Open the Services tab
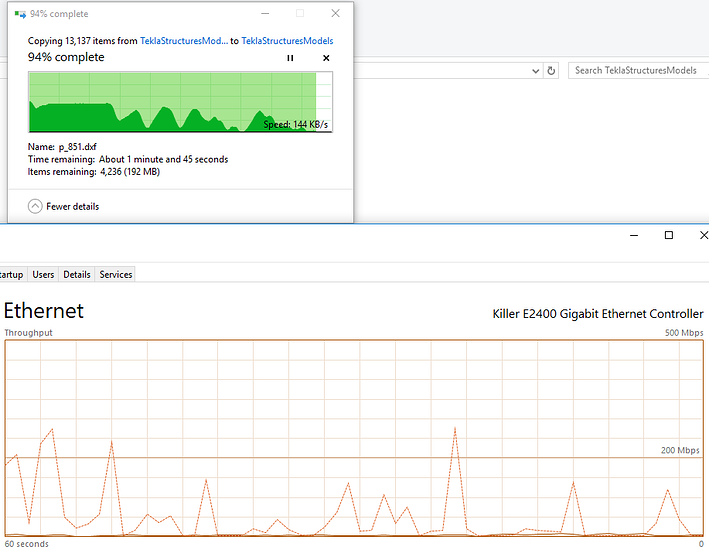Viewport: 709px width, 550px height. (x=115, y=274)
